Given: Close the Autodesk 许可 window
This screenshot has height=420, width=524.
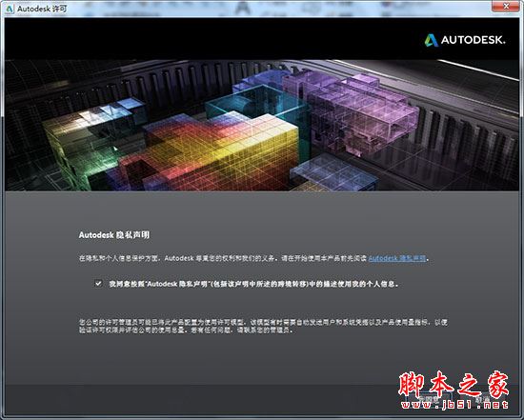Looking at the screenshot, I should pyautogui.click(x=506, y=6).
